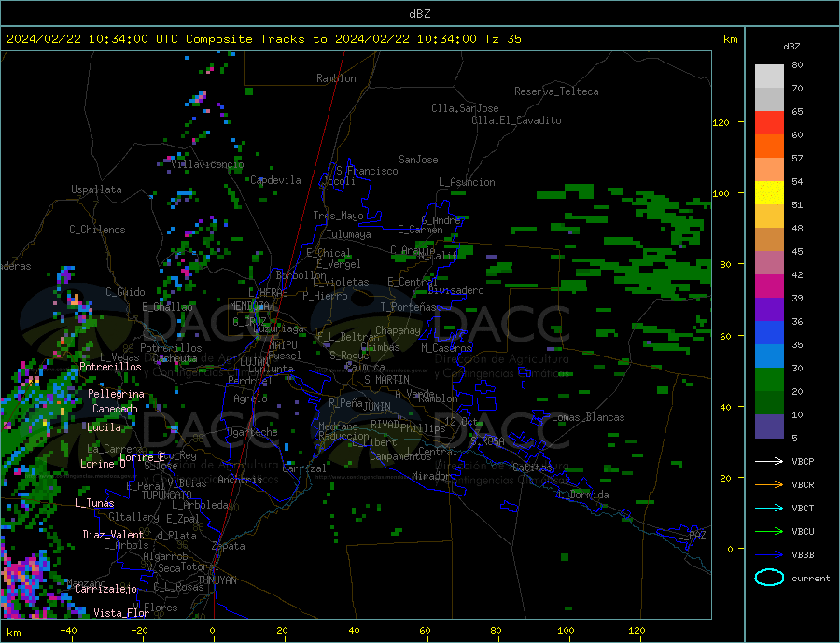Click the green VBCU arrow in legend
This screenshot has height=643, width=840.
pos(769,531)
